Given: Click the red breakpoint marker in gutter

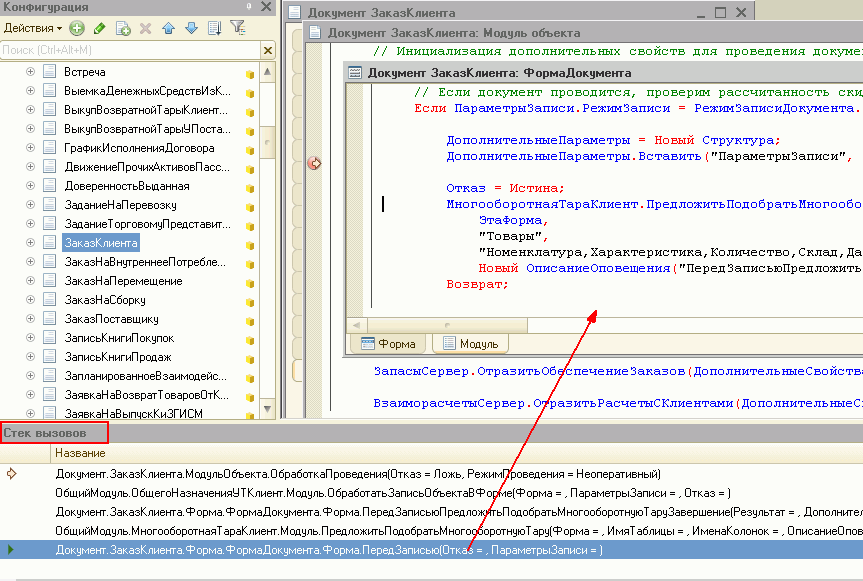Looking at the screenshot, I should (314, 163).
